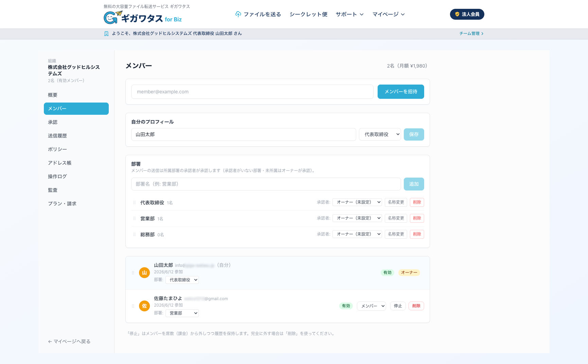The width and height of the screenshot is (588, 364).
Task: Click the 山 avatar of 山田太郎
Action: (144, 273)
